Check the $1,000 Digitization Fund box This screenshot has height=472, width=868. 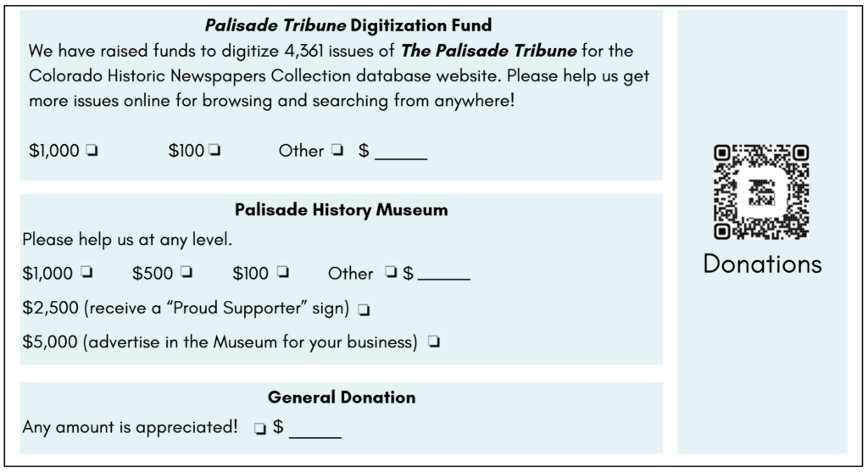pos(92,150)
